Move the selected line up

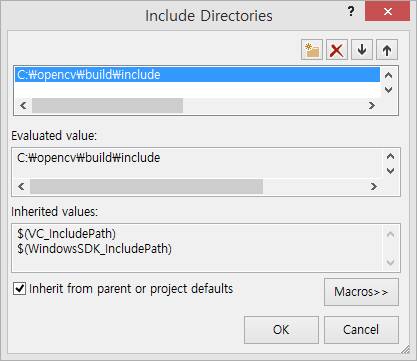[387, 50]
